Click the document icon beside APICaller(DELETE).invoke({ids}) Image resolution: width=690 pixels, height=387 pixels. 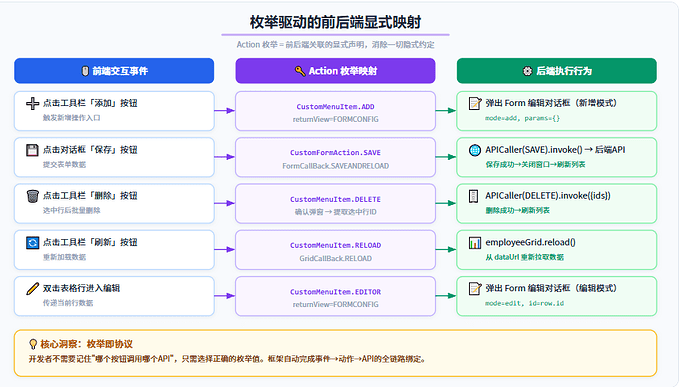point(473,196)
